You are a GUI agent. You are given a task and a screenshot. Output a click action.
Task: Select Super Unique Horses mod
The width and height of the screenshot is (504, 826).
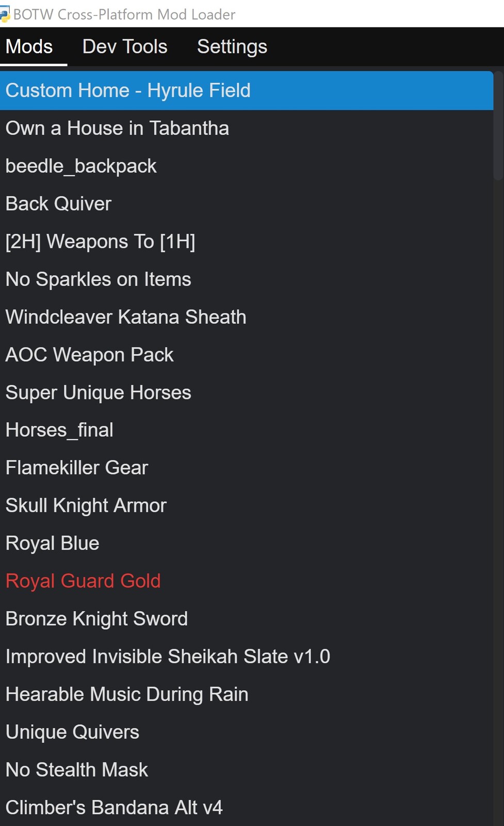247,392
